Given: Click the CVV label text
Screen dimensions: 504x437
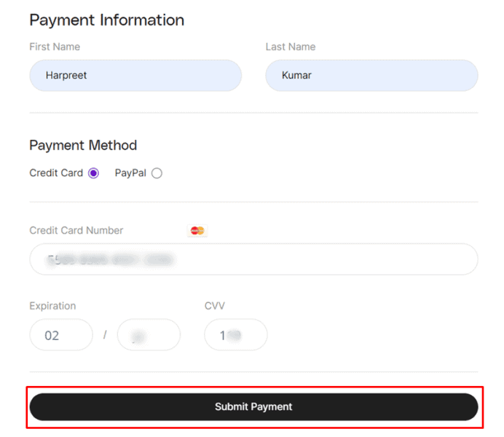Looking at the screenshot, I should [214, 306].
